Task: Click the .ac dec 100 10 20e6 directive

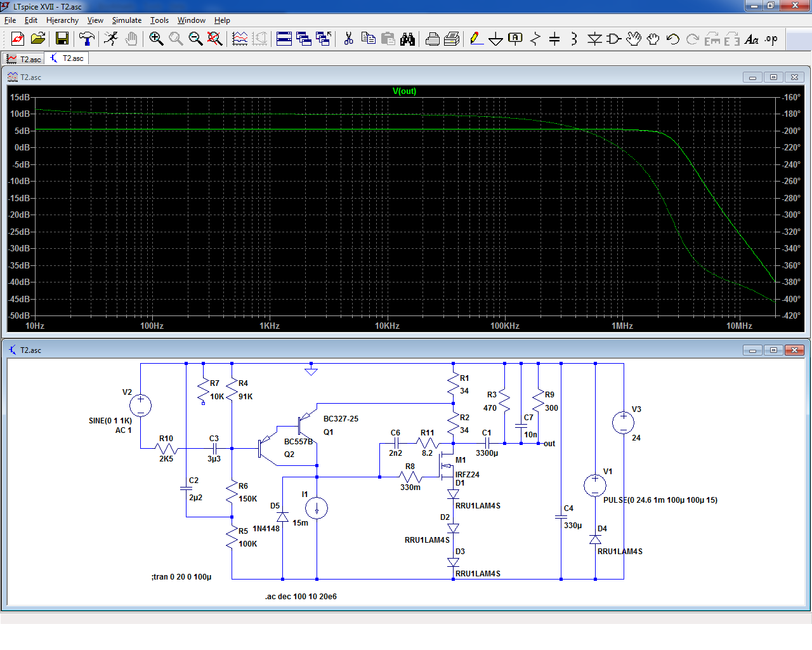Action: [301, 597]
